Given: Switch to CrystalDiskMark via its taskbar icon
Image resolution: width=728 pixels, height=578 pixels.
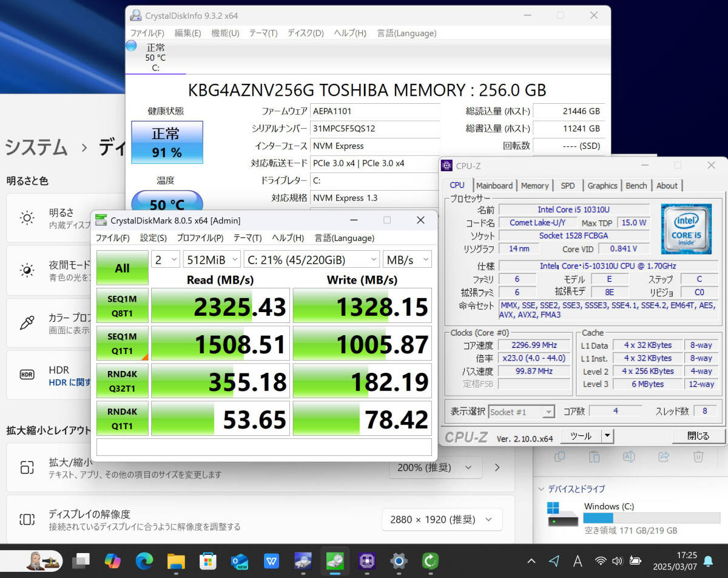Looking at the screenshot, I should [335, 560].
